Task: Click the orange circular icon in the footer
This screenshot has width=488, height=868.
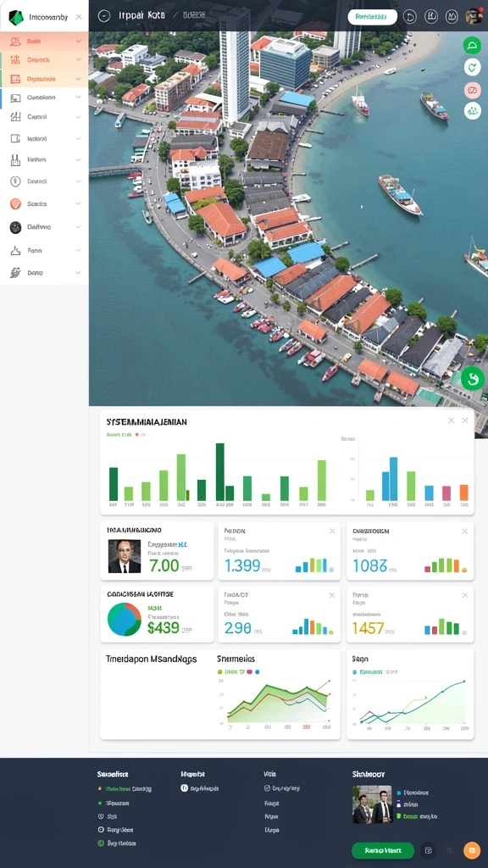Action: pyautogui.click(x=471, y=849)
